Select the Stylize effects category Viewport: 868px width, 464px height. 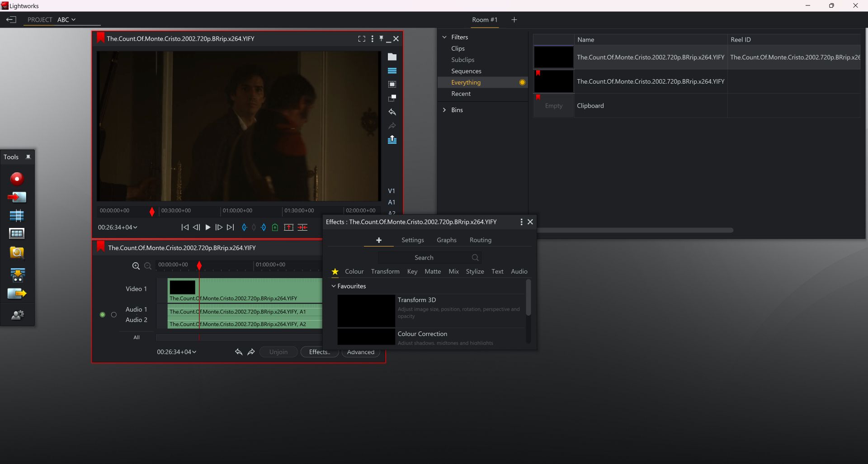[x=475, y=271]
